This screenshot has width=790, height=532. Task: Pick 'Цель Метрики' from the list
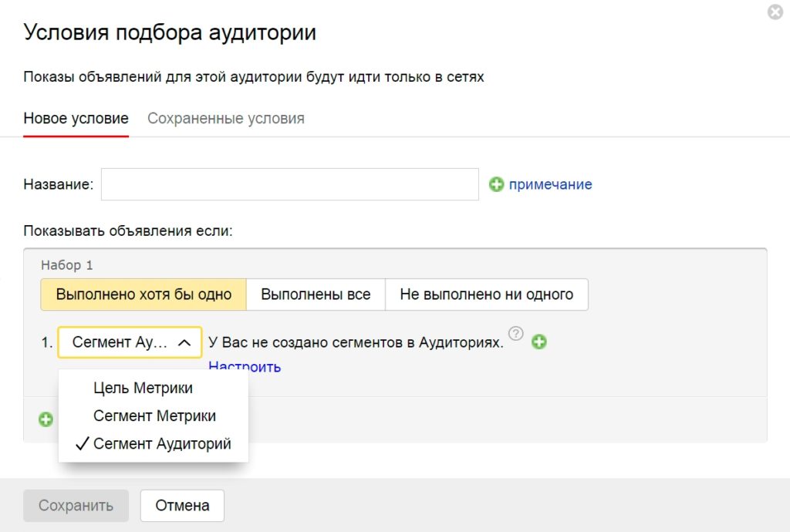pos(143,388)
